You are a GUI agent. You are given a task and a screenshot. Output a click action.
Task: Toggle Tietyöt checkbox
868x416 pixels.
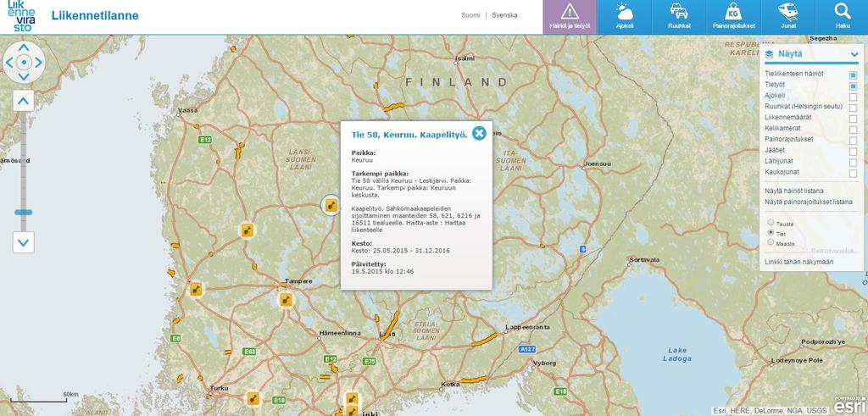[x=853, y=86]
